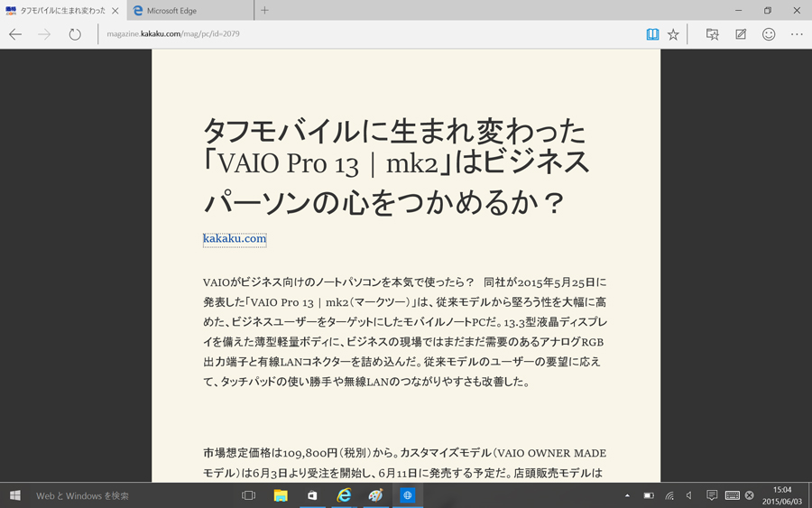Click the browser Back arrow
The height and width of the screenshot is (508, 812).
(15, 34)
